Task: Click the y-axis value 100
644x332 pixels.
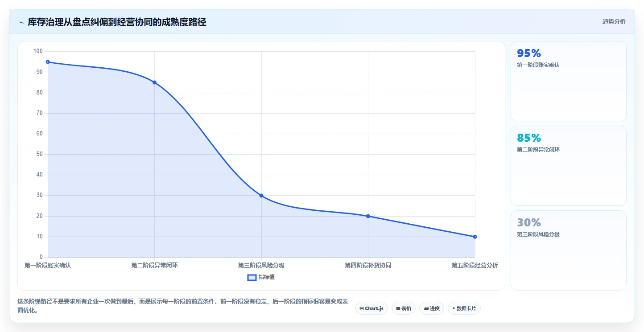Action: (38, 51)
